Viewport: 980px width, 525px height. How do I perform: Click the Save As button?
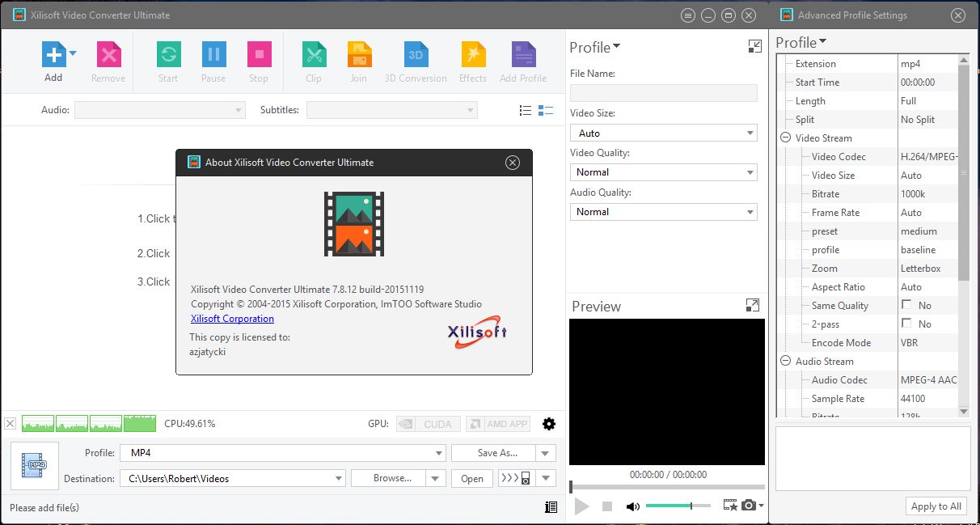[x=495, y=453]
